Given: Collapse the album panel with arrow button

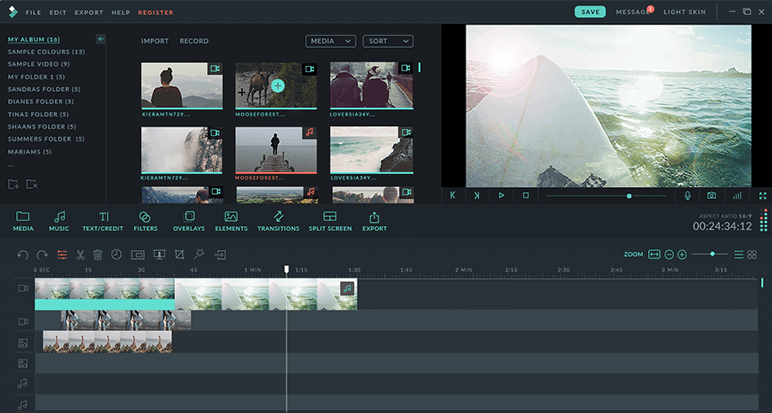Looking at the screenshot, I should tap(101, 39).
